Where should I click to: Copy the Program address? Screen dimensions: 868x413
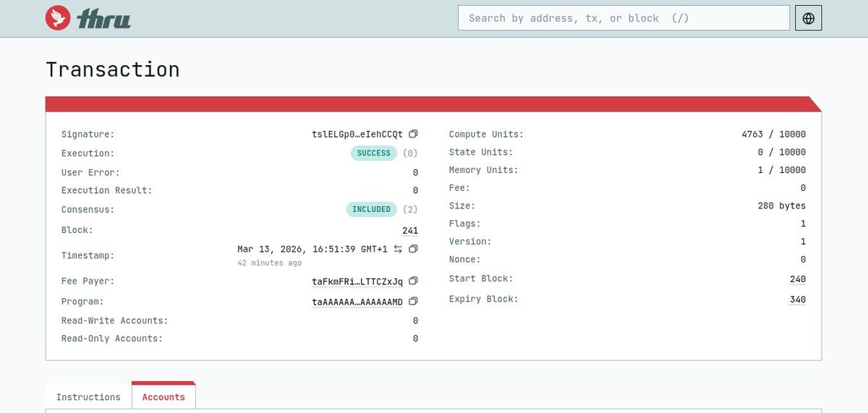[x=413, y=301]
